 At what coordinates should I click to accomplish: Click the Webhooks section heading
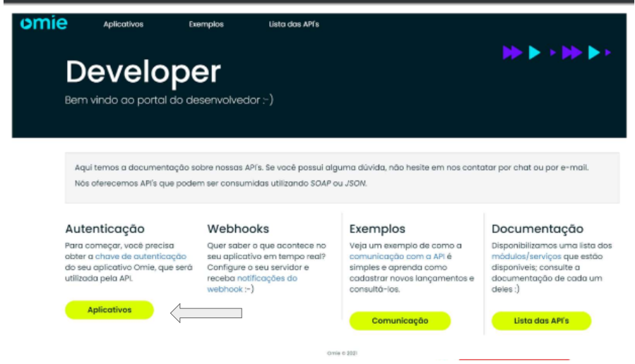coord(238,229)
